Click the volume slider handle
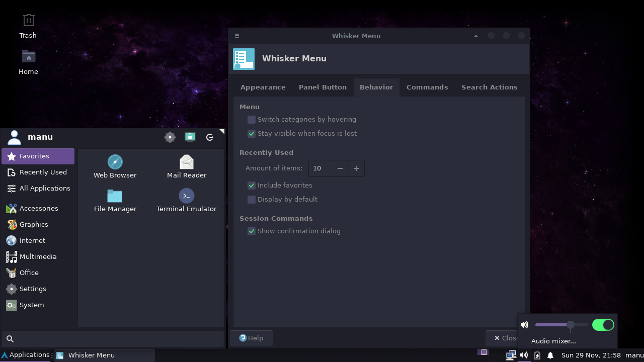The width and height of the screenshot is (644, 362). [570, 325]
